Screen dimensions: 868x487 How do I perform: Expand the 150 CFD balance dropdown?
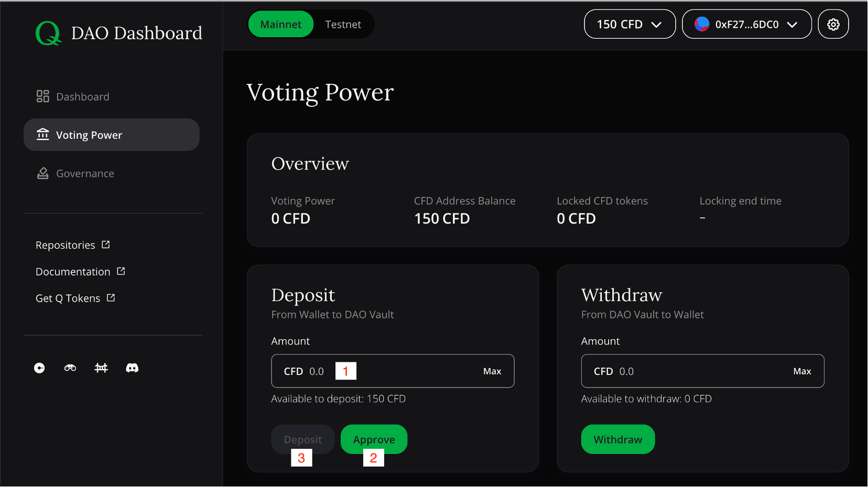pos(630,25)
